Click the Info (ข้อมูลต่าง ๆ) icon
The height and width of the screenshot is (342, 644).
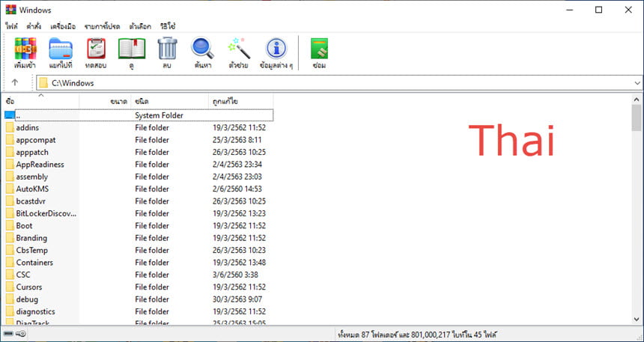click(276, 49)
